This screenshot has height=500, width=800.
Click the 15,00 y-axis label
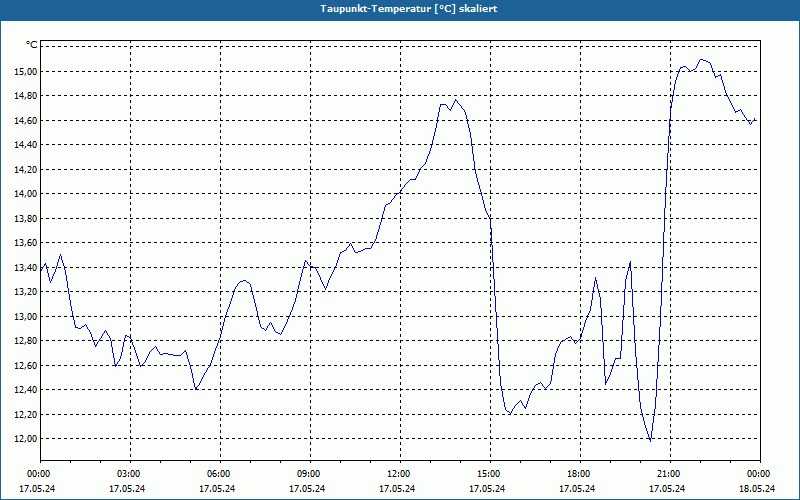point(26,71)
